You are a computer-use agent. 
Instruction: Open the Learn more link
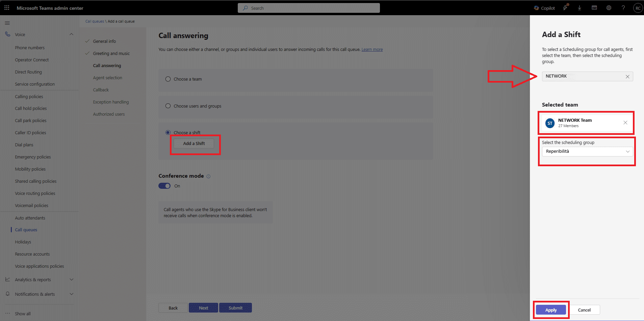372,50
